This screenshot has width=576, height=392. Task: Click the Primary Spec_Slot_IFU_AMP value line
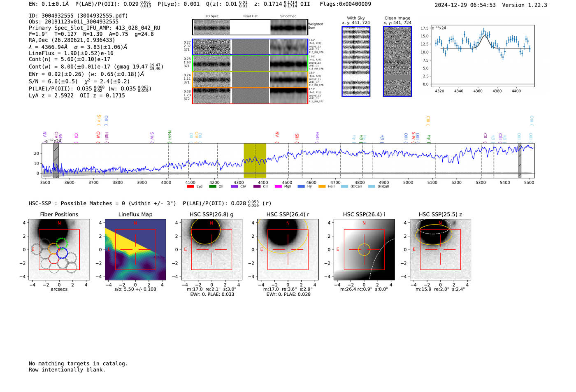tap(95, 28)
